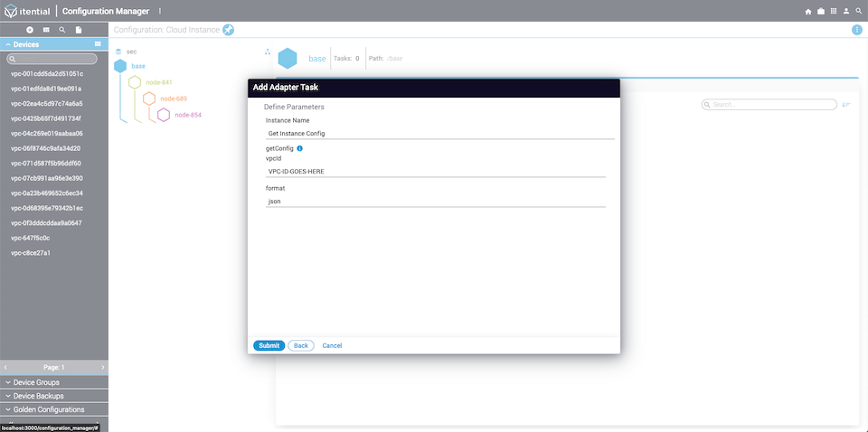This screenshot has height=432, width=868.
Task: Select node-689 in the configuration tree
Action: point(174,99)
